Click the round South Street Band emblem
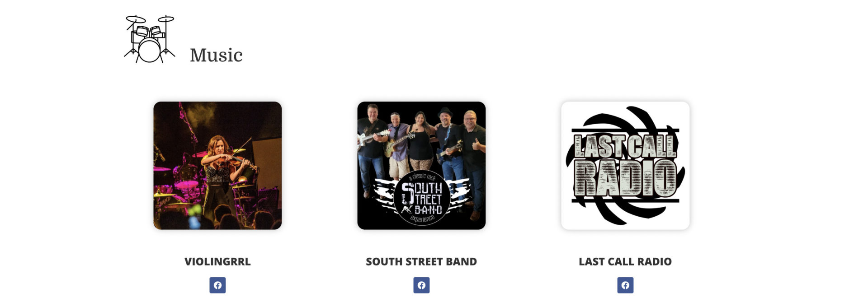The image size is (868, 302). pyautogui.click(x=421, y=198)
